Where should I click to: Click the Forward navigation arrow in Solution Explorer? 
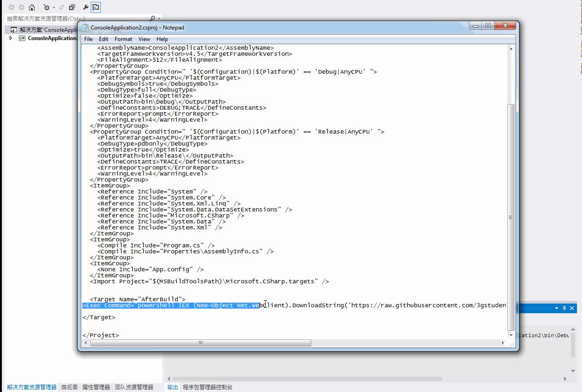click(21, 7)
